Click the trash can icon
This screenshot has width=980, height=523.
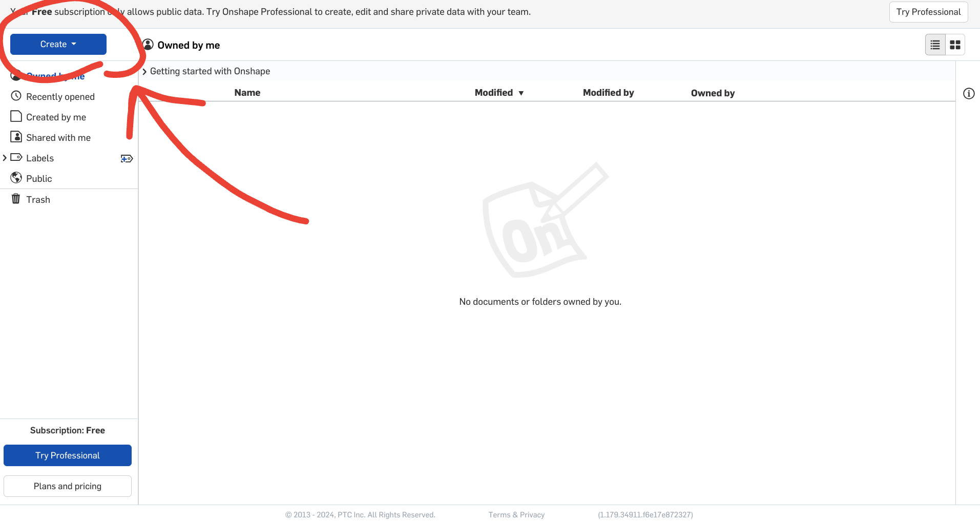(16, 199)
